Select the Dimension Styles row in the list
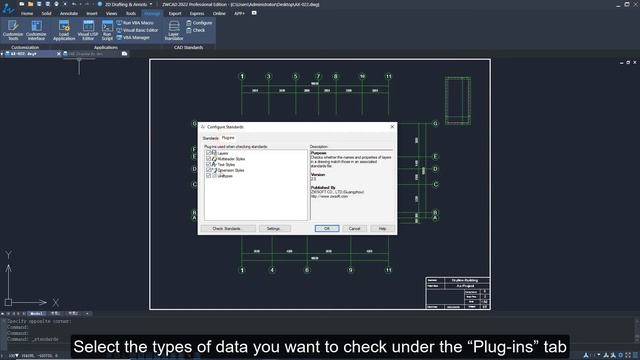This screenshot has height=360, width=640. 231,170
